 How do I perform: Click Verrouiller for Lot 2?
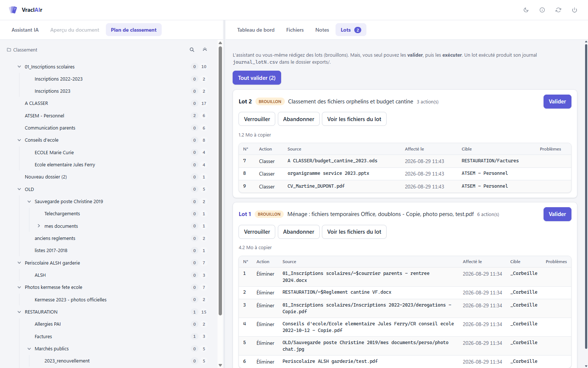pyautogui.click(x=257, y=119)
